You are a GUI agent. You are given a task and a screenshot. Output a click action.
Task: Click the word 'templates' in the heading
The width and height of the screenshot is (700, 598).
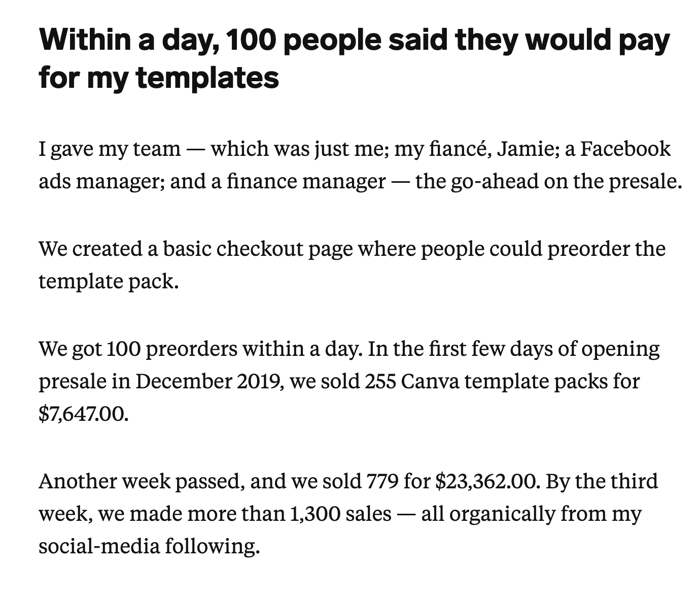tap(207, 77)
